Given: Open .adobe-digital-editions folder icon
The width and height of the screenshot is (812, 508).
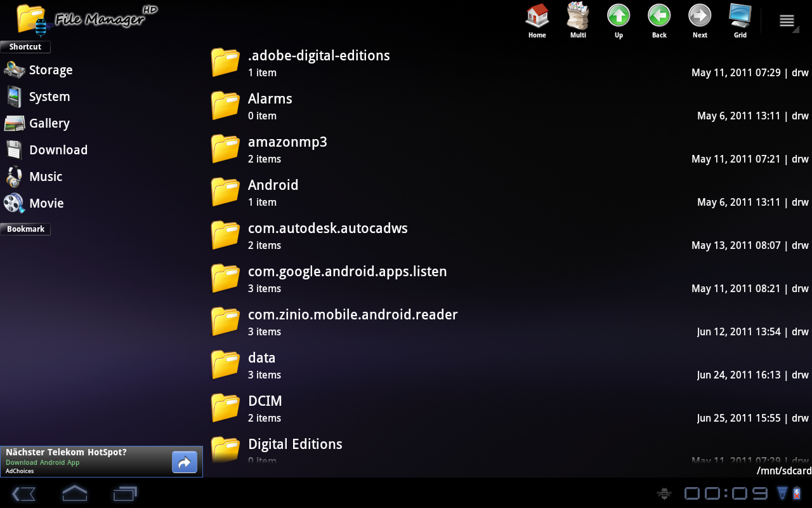Looking at the screenshot, I should 225,62.
